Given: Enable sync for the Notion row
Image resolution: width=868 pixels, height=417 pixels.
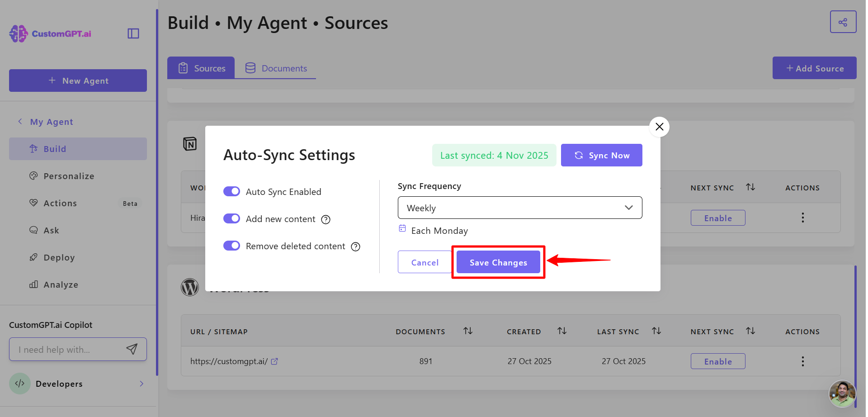Looking at the screenshot, I should tap(718, 218).
